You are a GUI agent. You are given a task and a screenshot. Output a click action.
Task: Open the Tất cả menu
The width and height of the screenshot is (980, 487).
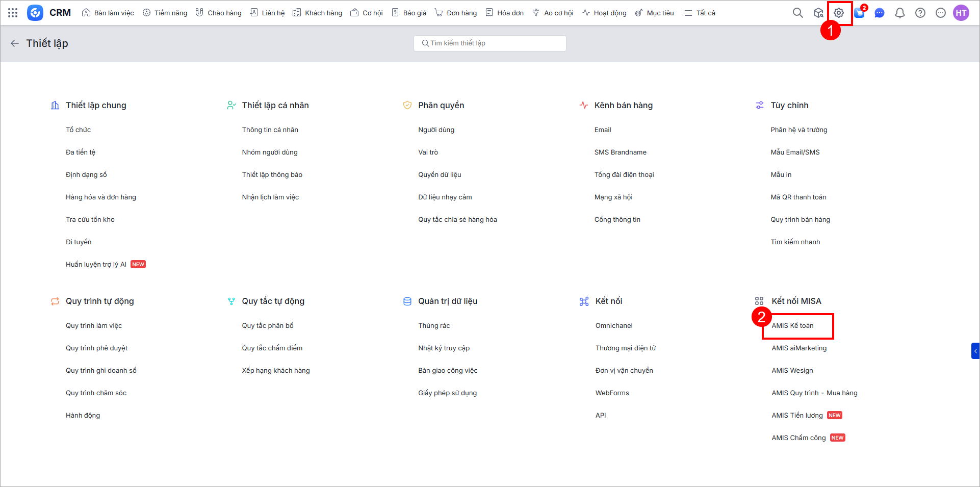700,13
